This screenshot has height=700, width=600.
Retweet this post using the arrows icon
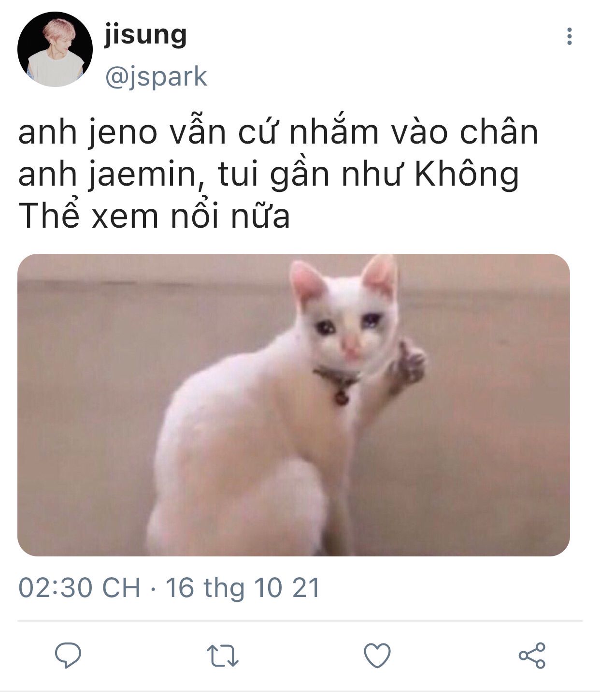[223, 656]
